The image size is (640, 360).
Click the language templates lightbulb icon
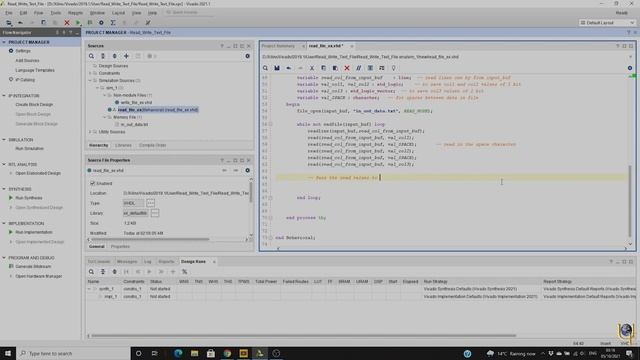(x=393, y=68)
